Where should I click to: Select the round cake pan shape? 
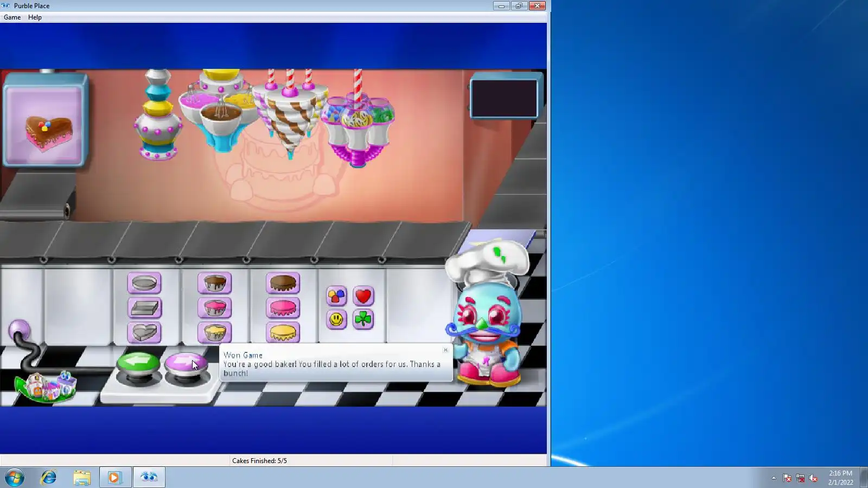tap(144, 283)
